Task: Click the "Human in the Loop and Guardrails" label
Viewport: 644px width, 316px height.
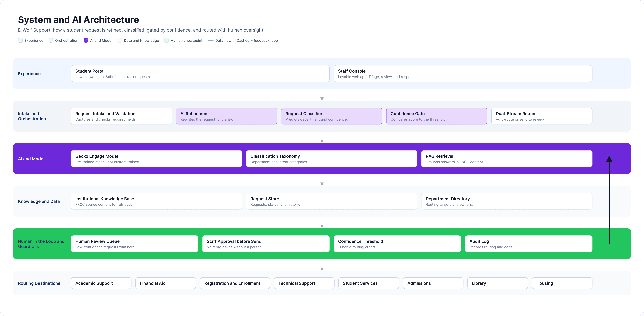Action: (x=41, y=244)
